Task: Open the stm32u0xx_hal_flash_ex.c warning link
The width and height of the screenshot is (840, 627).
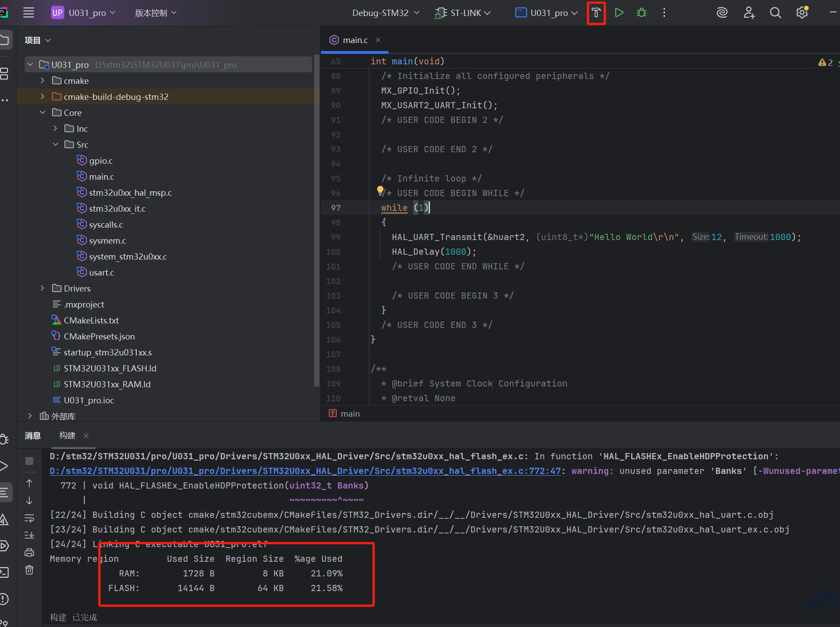Action: click(x=305, y=471)
